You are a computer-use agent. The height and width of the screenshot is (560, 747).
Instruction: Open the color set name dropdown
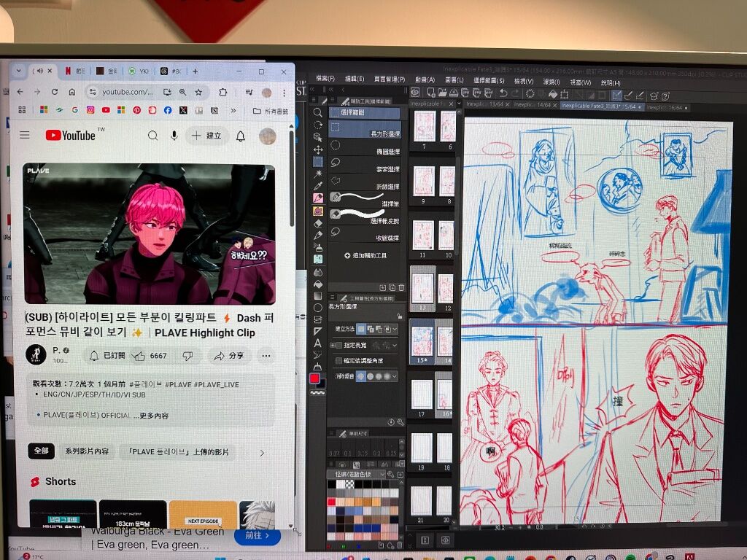356,474
